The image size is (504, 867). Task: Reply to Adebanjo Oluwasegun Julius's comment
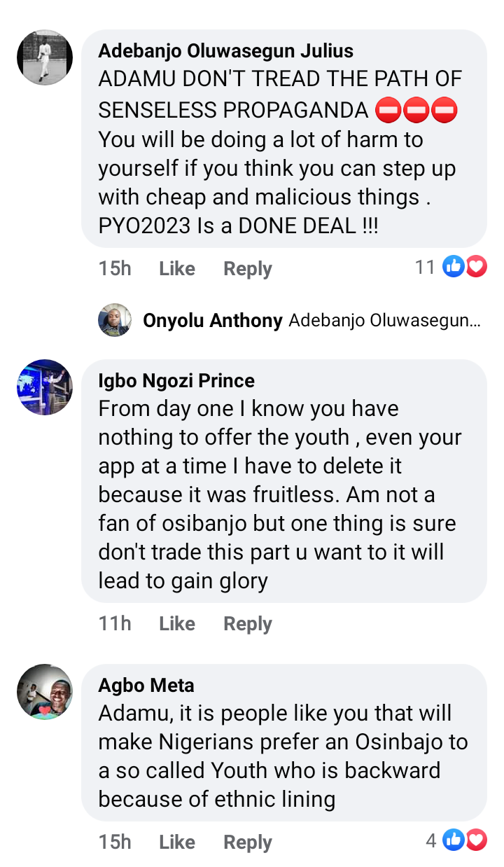coord(247,268)
